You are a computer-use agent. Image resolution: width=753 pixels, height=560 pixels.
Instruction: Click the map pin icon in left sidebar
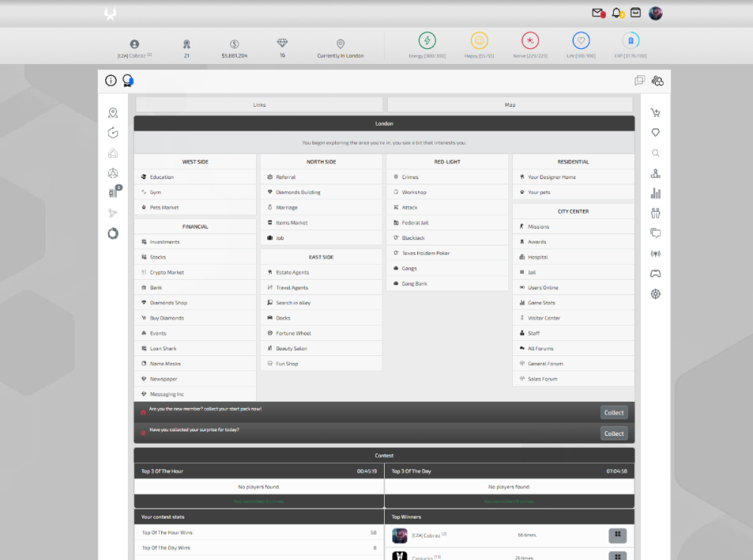pyautogui.click(x=113, y=113)
